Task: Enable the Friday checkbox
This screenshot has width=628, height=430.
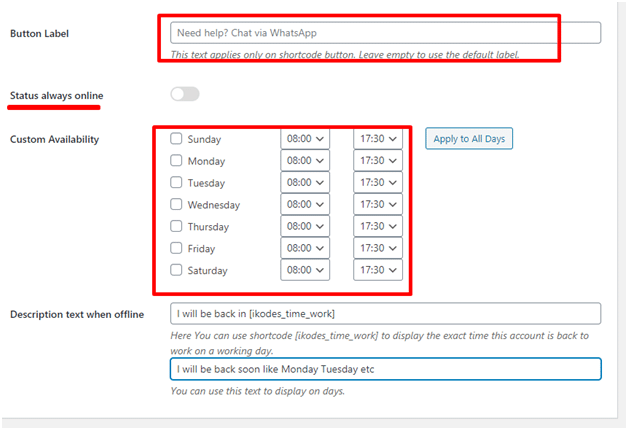Action: [x=177, y=248]
